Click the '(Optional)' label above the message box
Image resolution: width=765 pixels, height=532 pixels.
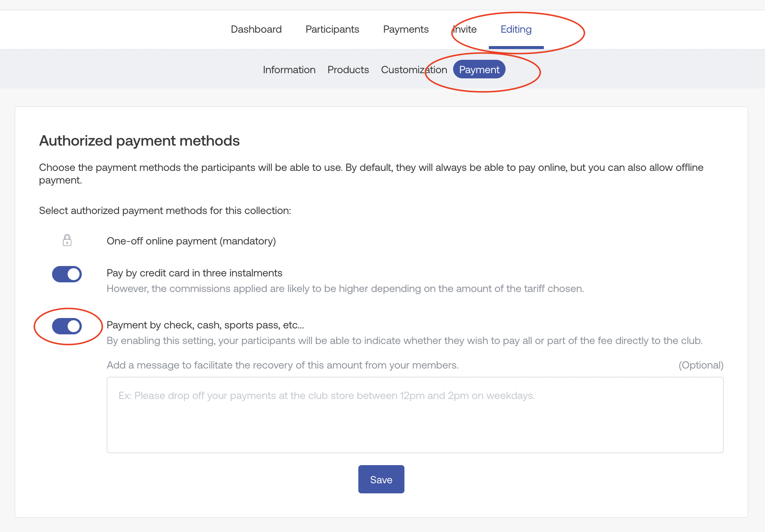[701, 365]
